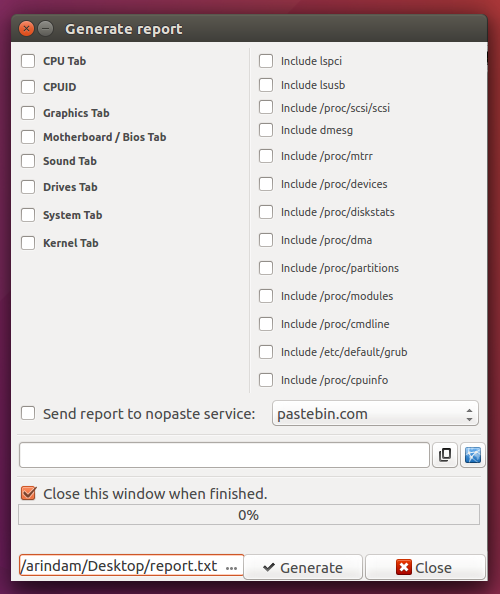Click the Generate button
This screenshot has height=594, width=500.
[303, 567]
